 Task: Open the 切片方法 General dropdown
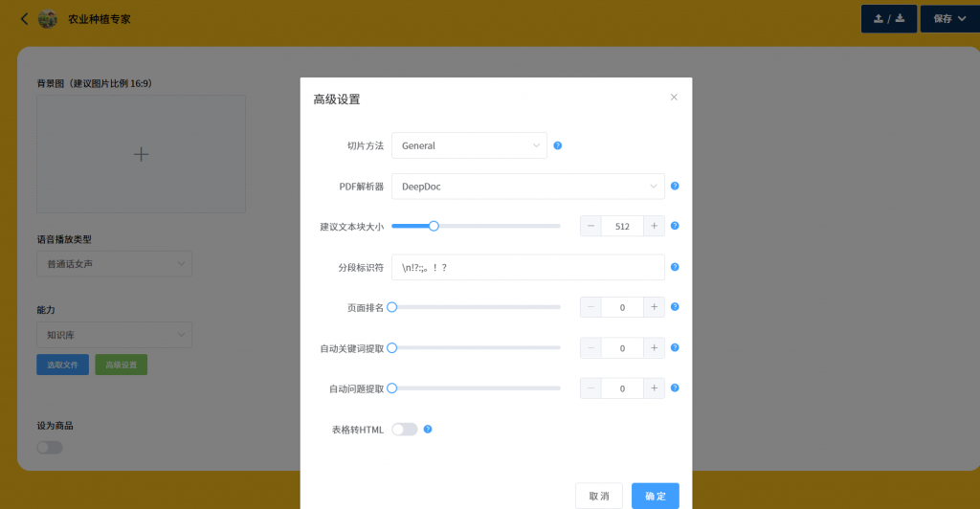pyautogui.click(x=469, y=145)
